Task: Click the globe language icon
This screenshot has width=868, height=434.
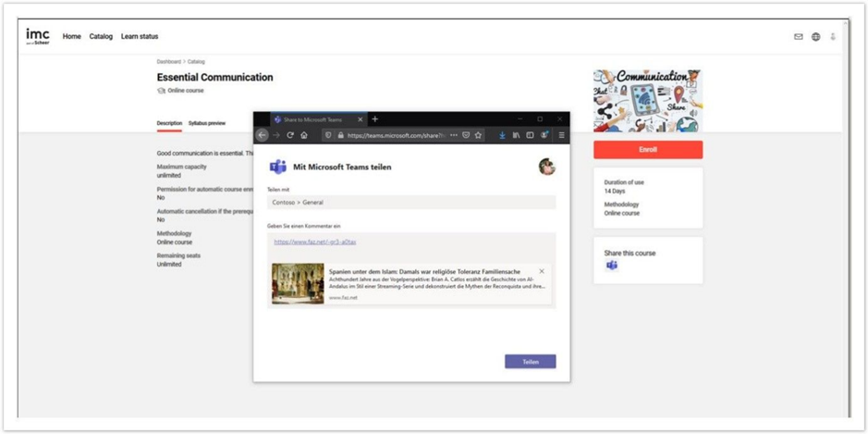Action: tap(815, 37)
